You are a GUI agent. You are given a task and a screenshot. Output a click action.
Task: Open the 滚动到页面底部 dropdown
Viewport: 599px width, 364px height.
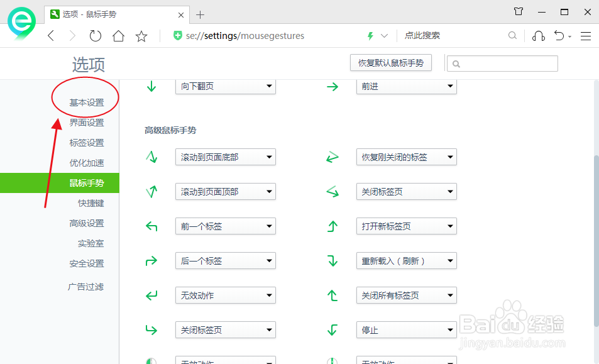point(226,157)
